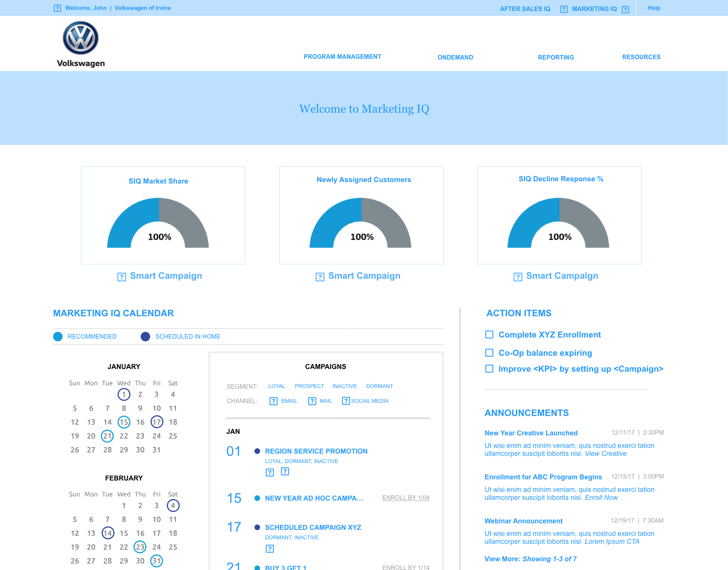Click the SOCIAL MEDIA channel icon
The height and width of the screenshot is (570, 728).
click(x=346, y=401)
